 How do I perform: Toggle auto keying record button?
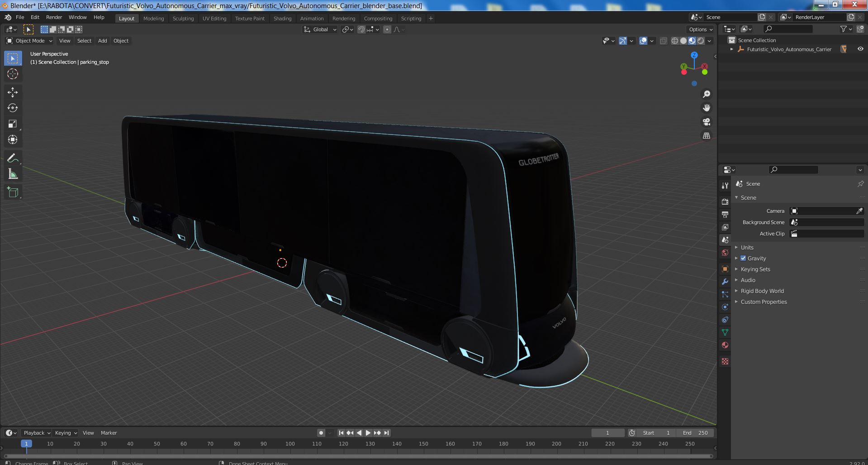(321, 433)
